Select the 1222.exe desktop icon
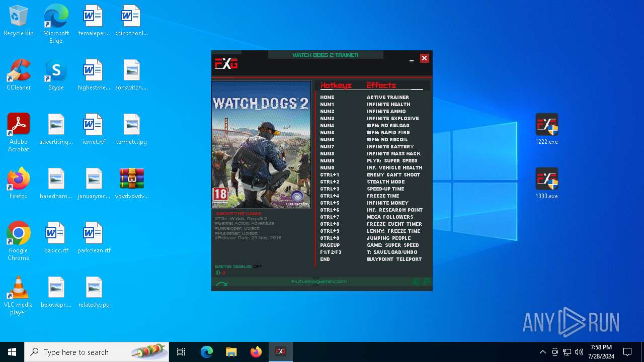Viewport: 644px width, 362px height. click(546, 129)
